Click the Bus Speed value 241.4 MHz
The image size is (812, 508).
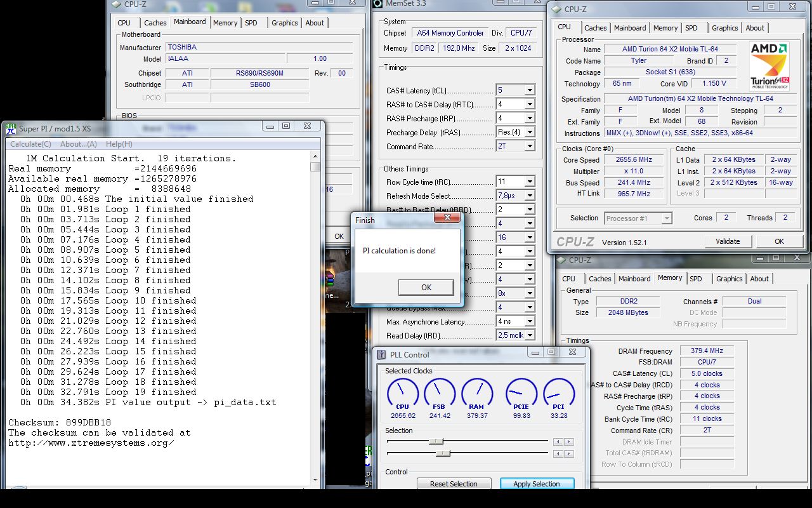(634, 182)
